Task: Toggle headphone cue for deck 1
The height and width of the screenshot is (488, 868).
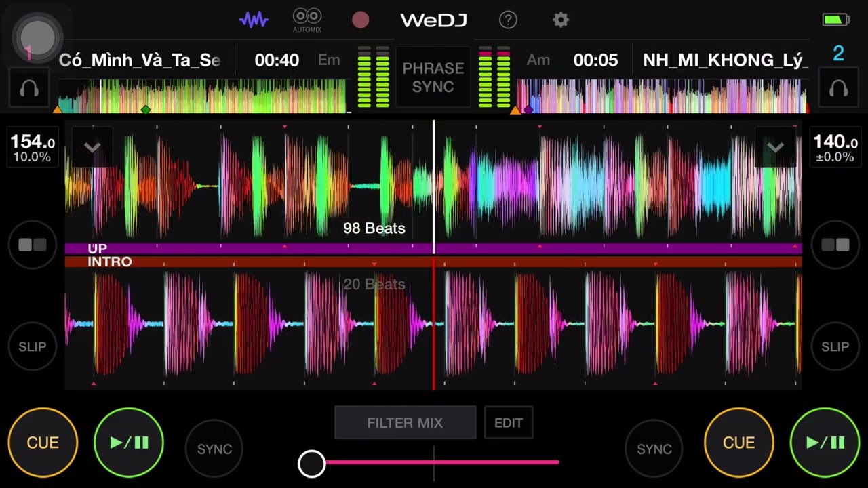Action: pos(28,89)
